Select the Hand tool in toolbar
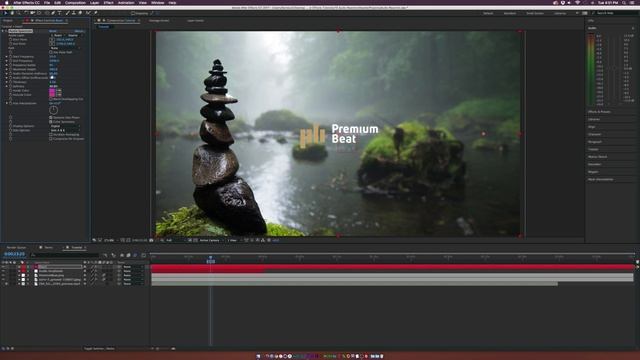This screenshot has height=360, width=640. [12, 13]
